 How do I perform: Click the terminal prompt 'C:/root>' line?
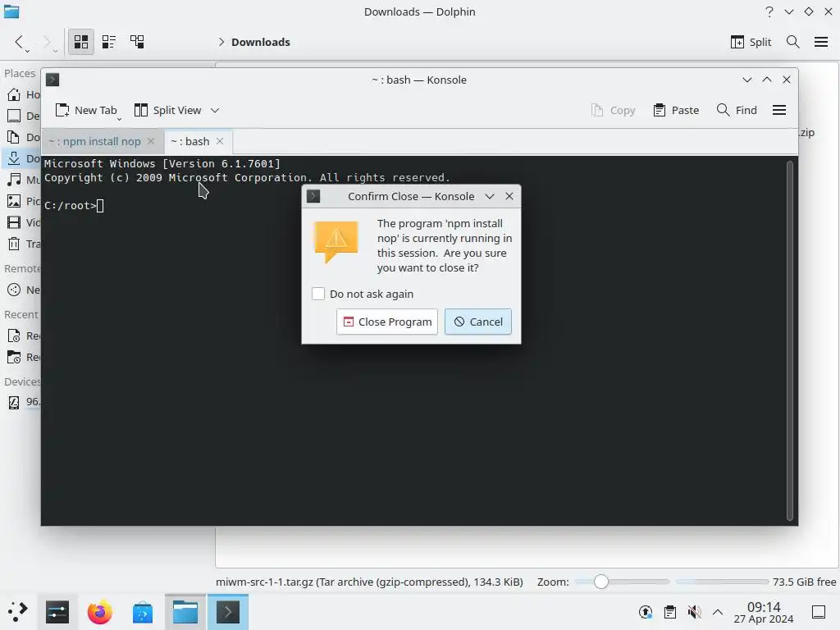pos(74,205)
